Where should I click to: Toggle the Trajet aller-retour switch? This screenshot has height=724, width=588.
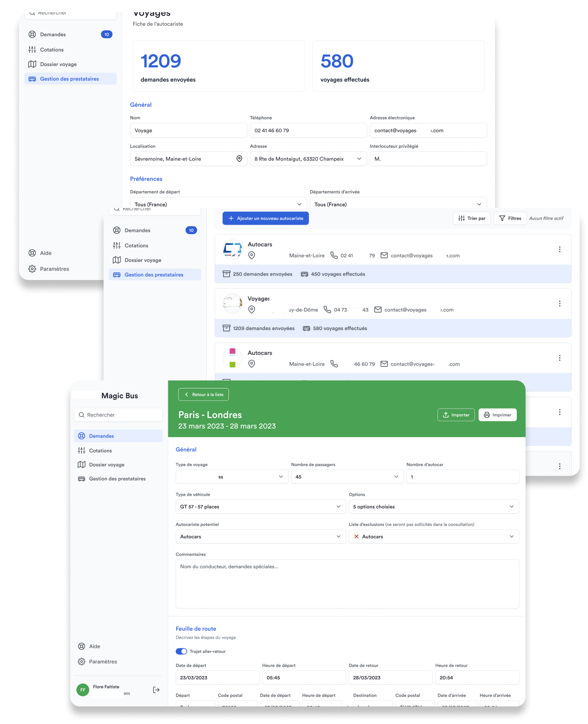(181, 651)
